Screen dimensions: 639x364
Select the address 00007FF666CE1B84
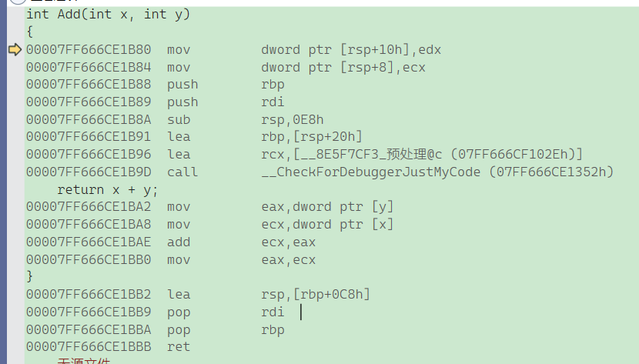tap(89, 67)
